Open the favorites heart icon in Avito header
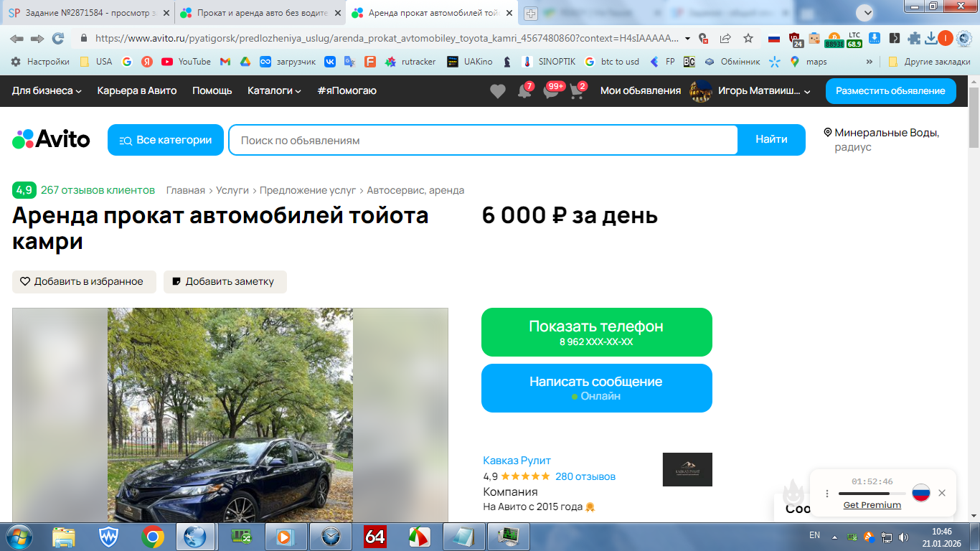Screen dimensions: 980x551 click(x=497, y=91)
